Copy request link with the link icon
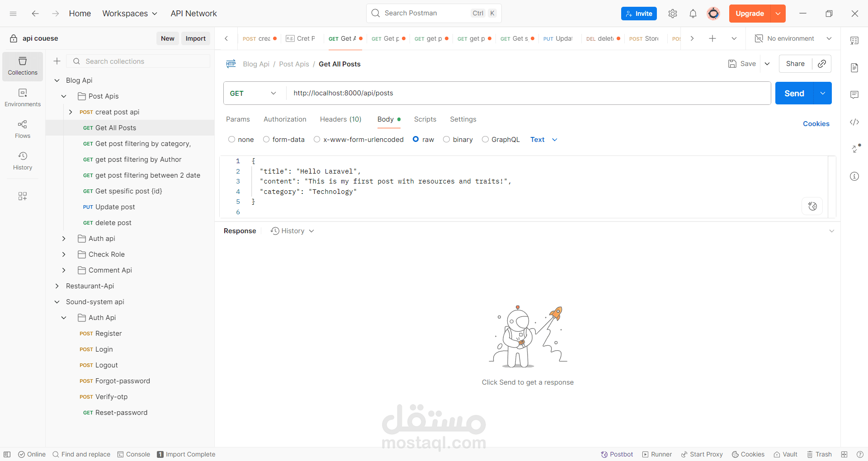Viewport: 868px width, 461px height. tap(822, 64)
